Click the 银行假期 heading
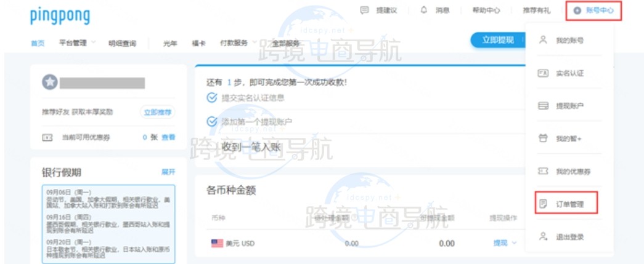Viewport: 644px width, 264px height. (x=62, y=172)
